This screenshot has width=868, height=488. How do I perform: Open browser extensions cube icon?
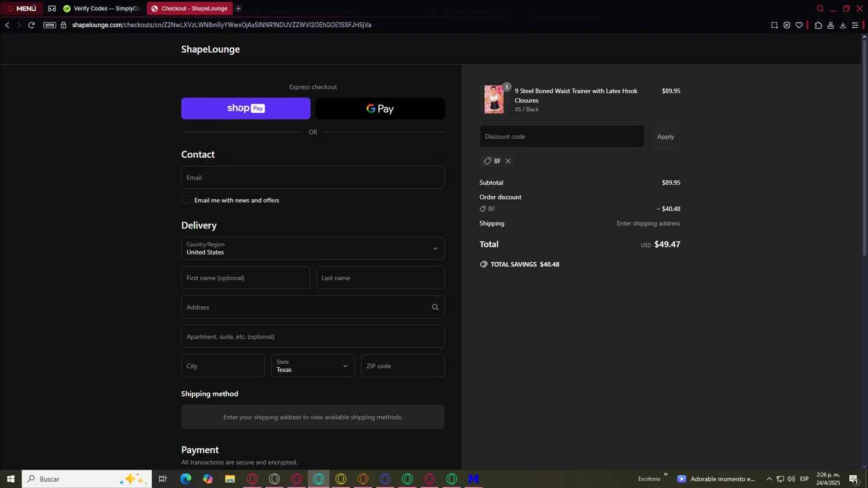point(818,25)
